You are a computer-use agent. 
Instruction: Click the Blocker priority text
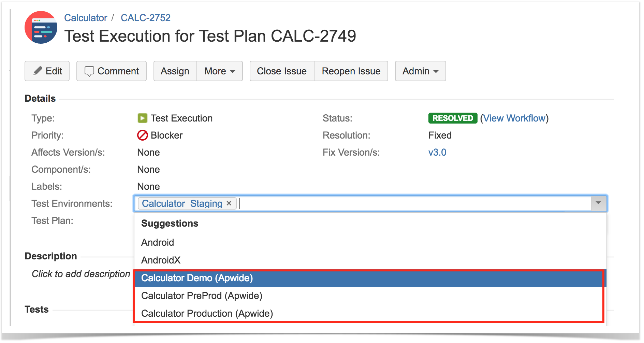coord(167,135)
